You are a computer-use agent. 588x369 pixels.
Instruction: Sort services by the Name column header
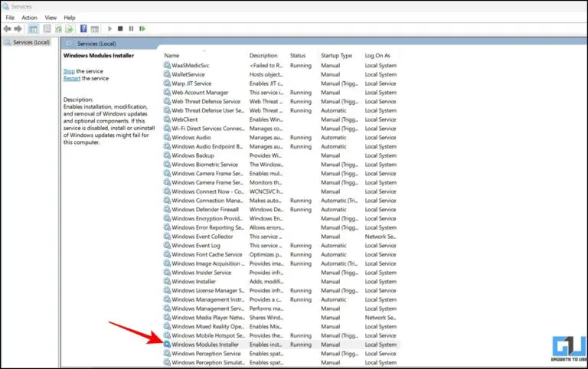171,56
